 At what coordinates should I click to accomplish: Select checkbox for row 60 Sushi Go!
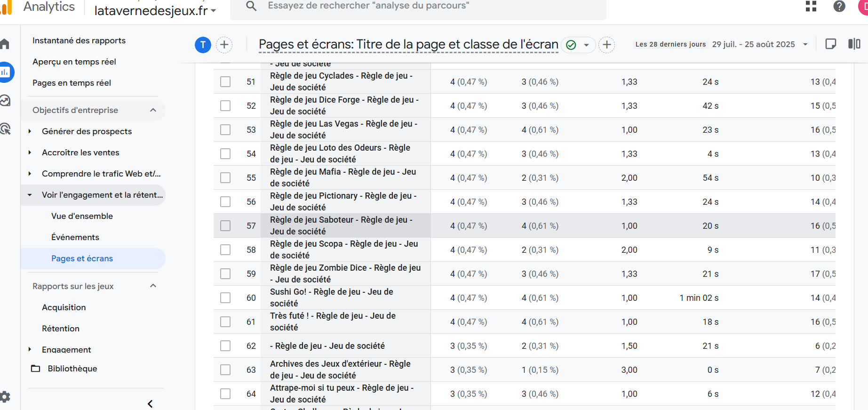225,298
